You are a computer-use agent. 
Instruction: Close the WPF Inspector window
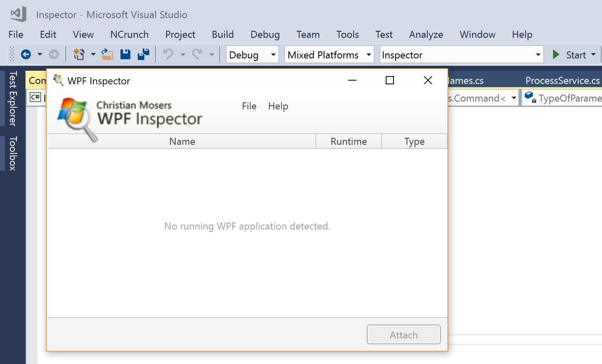[x=428, y=80]
